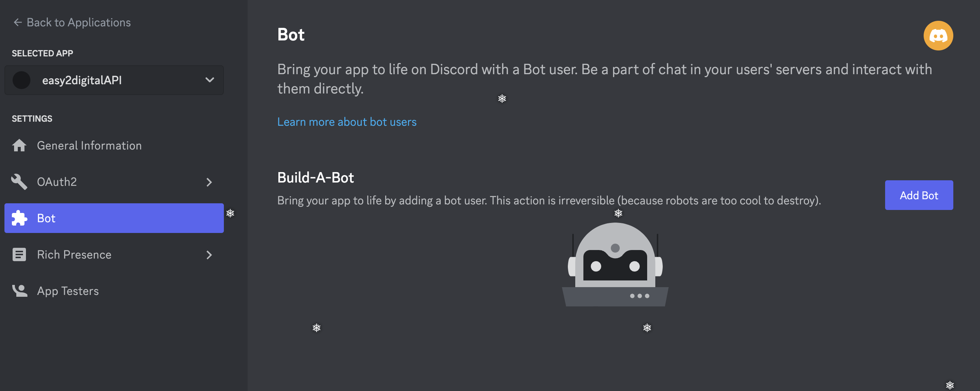
Task: Click the wrench icon next to OAuth2
Action: pos(19,182)
